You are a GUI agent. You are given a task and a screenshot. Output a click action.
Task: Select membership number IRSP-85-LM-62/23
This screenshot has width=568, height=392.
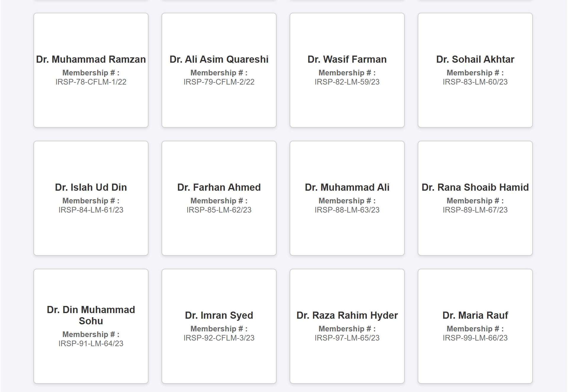(x=219, y=210)
